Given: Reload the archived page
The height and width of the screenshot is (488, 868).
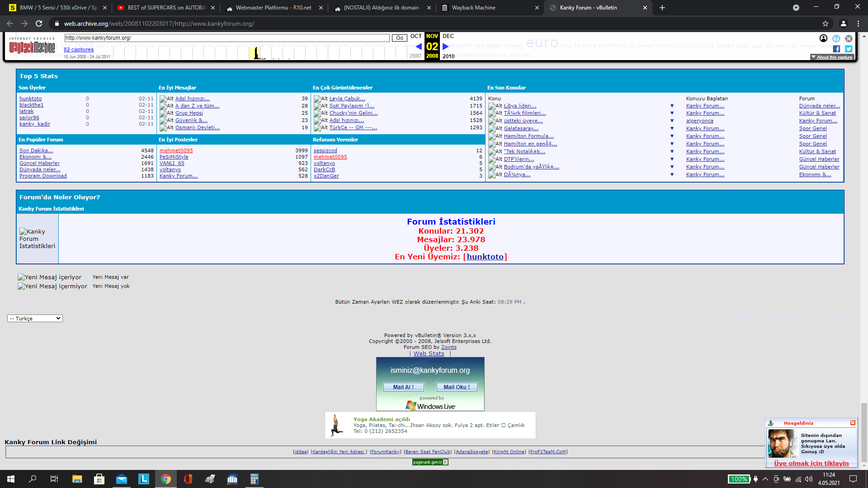Looking at the screenshot, I should pyautogui.click(x=39, y=23).
